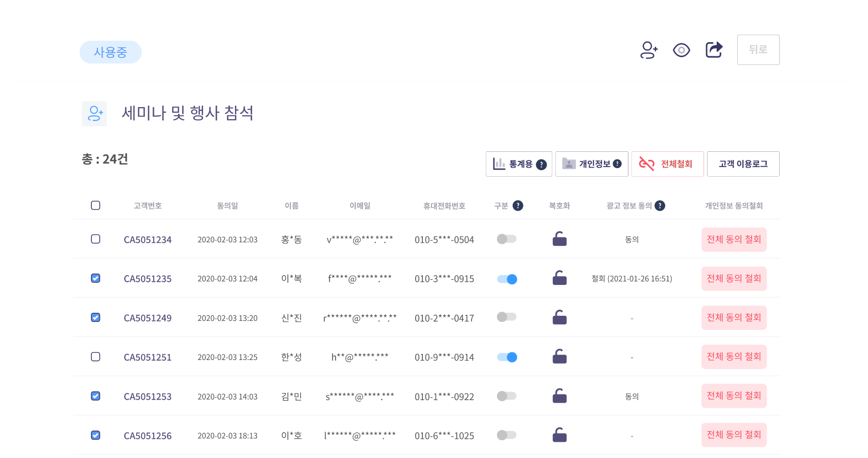The width and height of the screenshot is (868, 458).
Task: Enable the 구분 toggle for CA5051234
Action: tap(507, 239)
